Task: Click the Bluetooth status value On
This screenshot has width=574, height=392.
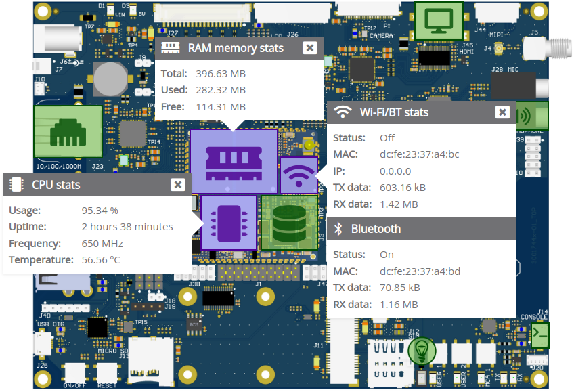Action: 387,255
